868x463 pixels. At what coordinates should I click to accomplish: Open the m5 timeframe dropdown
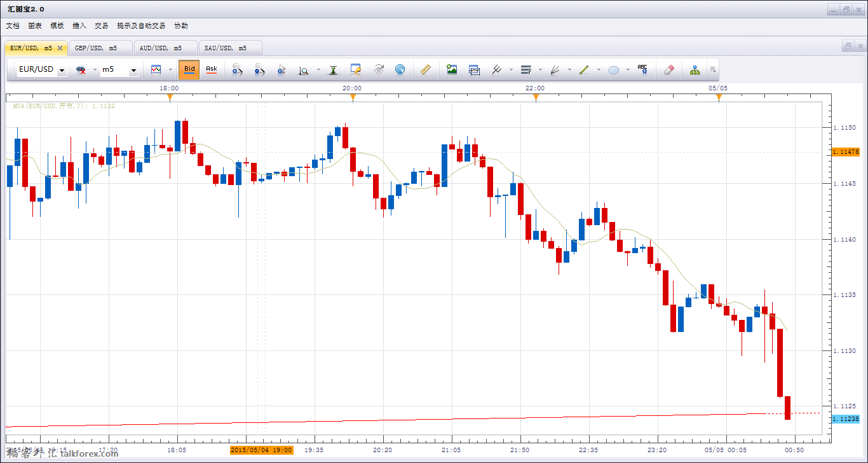pos(133,70)
